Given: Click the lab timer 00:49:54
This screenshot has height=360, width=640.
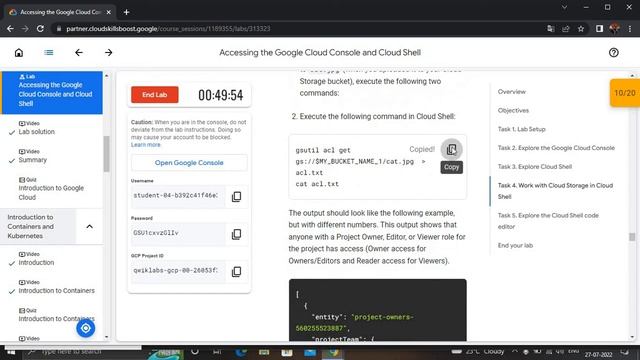Looking at the screenshot, I should (x=220, y=95).
